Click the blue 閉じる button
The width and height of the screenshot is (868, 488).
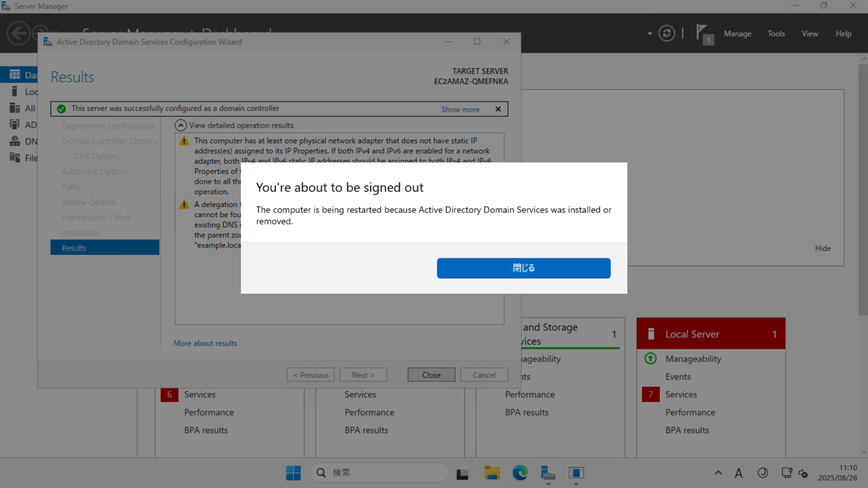pyautogui.click(x=523, y=268)
